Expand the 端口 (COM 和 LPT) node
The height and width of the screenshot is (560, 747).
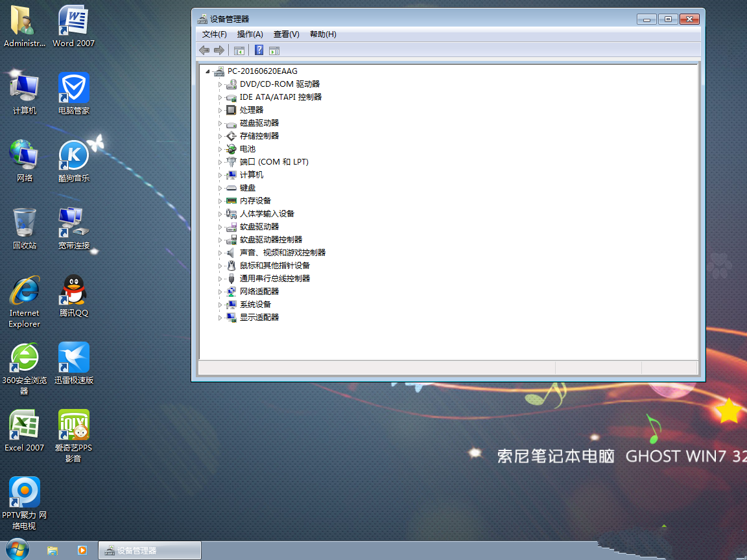coord(220,162)
